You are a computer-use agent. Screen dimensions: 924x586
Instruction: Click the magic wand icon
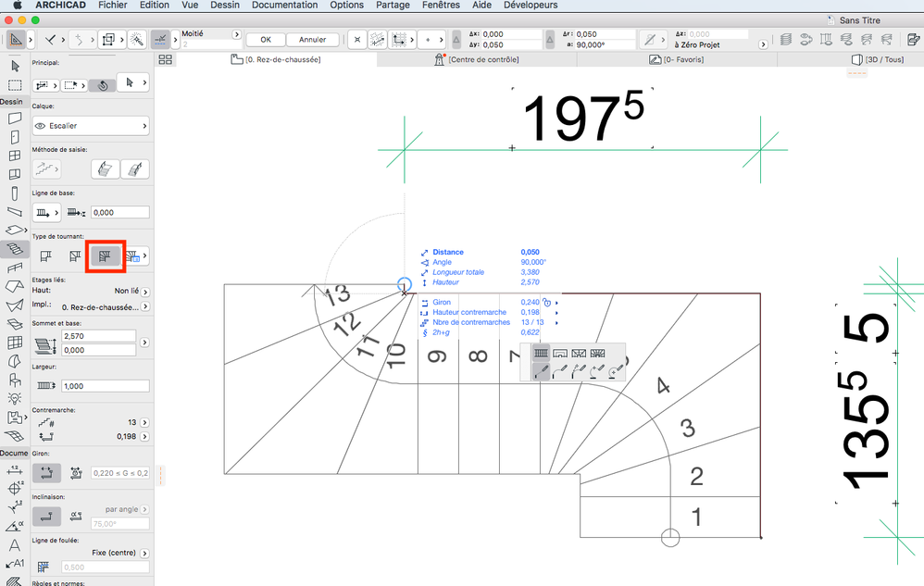click(137, 40)
